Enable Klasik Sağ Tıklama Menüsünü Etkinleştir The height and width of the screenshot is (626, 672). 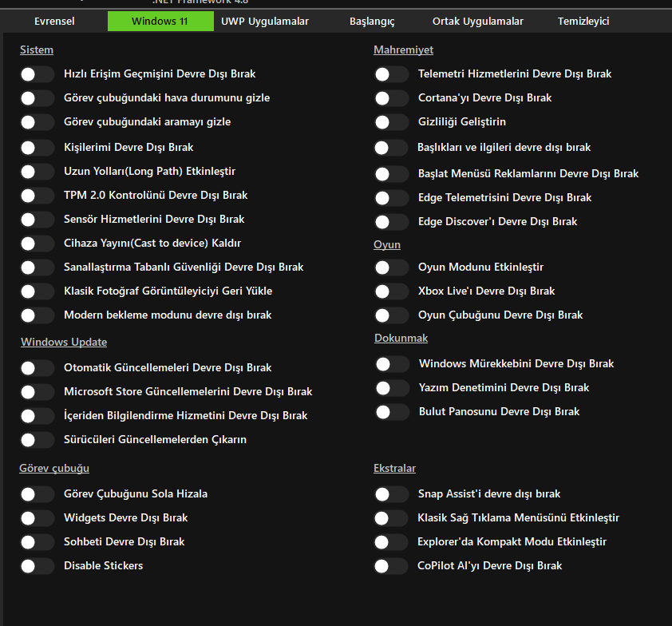click(390, 518)
